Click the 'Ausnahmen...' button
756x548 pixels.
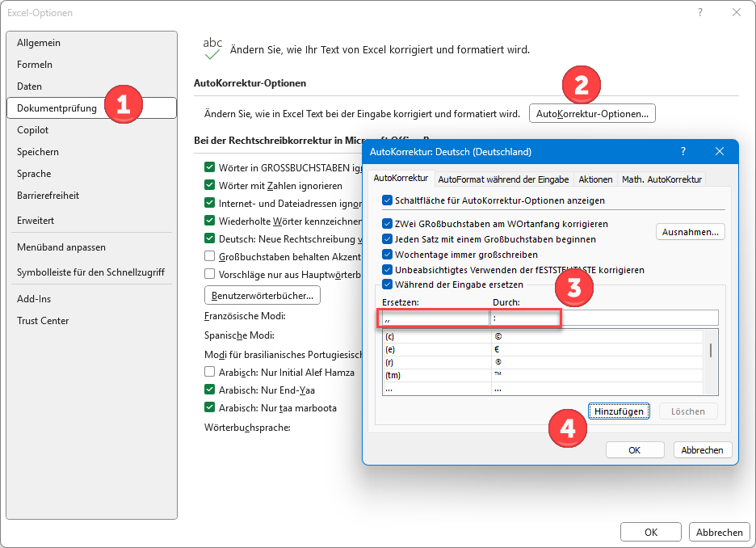(690, 232)
